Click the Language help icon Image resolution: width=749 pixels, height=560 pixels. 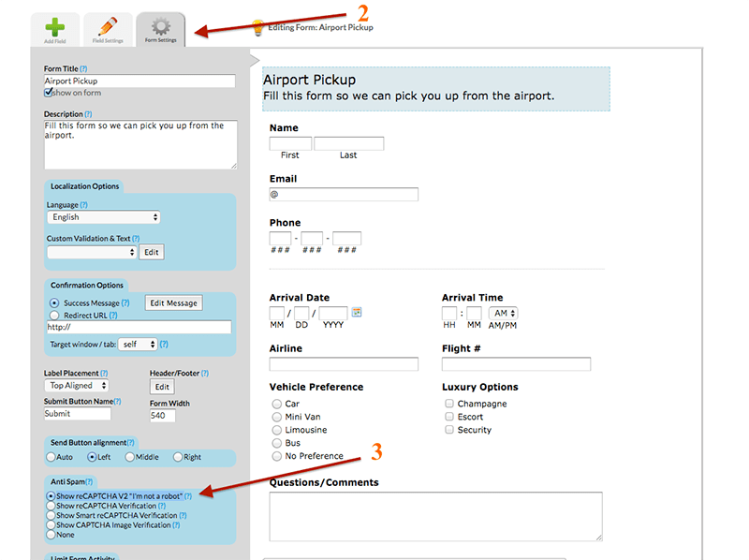(x=83, y=203)
